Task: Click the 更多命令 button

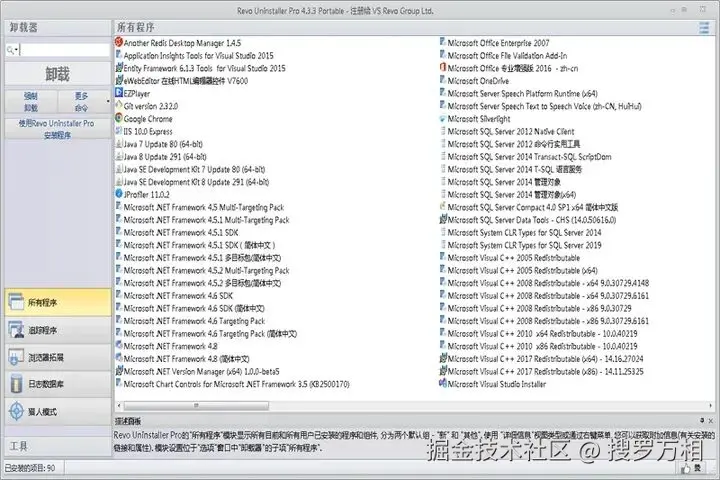Action: point(81,102)
